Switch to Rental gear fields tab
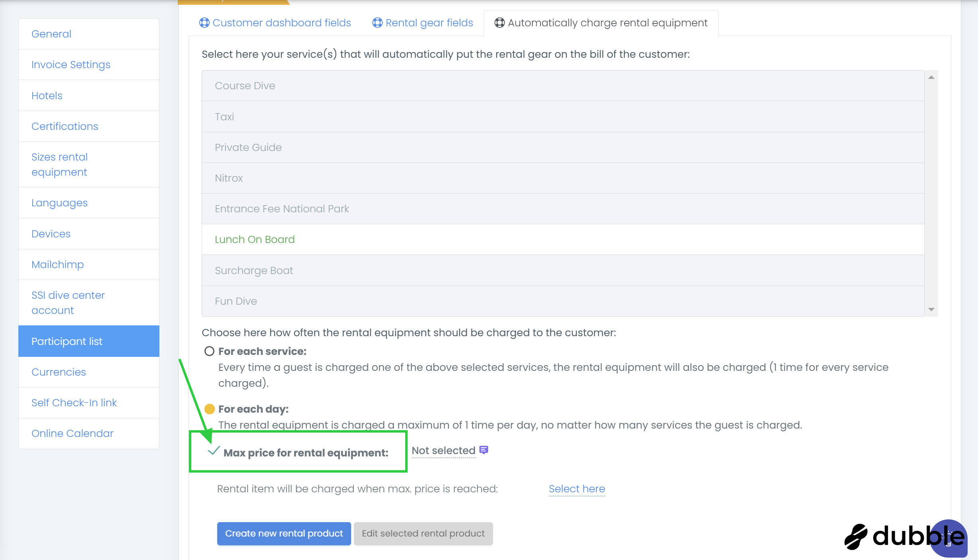The width and height of the screenshot is (978, 560). pos(429,23)
